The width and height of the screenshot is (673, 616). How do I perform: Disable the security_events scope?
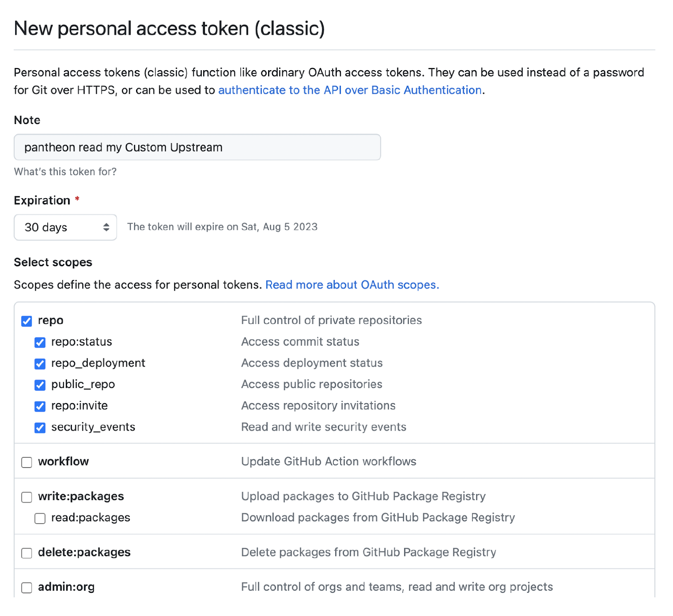[x=40, y=428]
